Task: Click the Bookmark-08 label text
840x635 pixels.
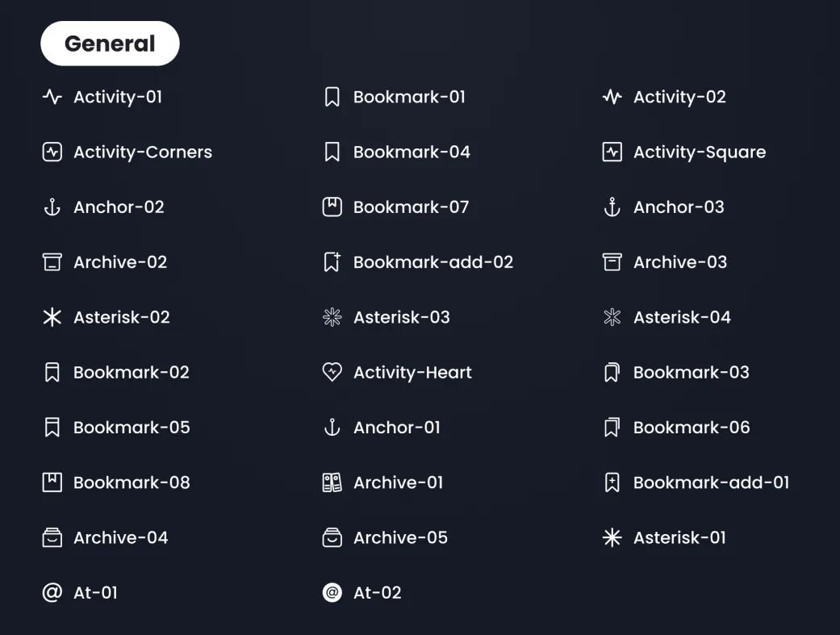Action: point(132,483)
